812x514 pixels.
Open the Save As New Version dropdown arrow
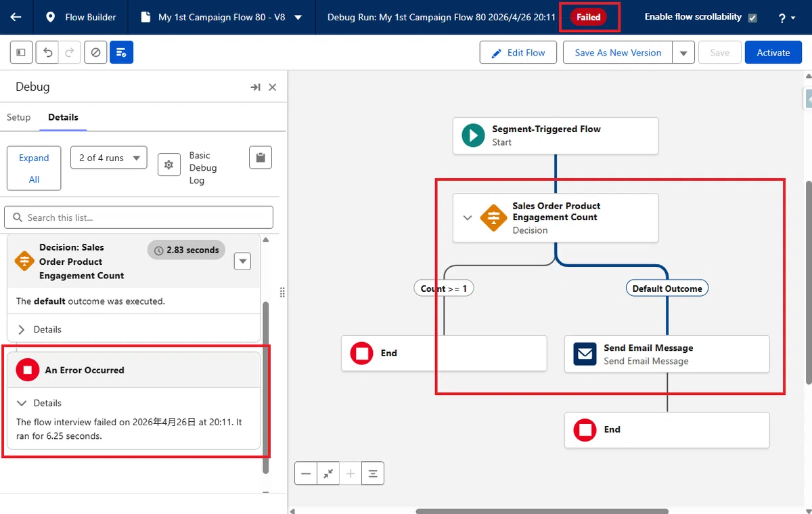click(x=683, y=52)
